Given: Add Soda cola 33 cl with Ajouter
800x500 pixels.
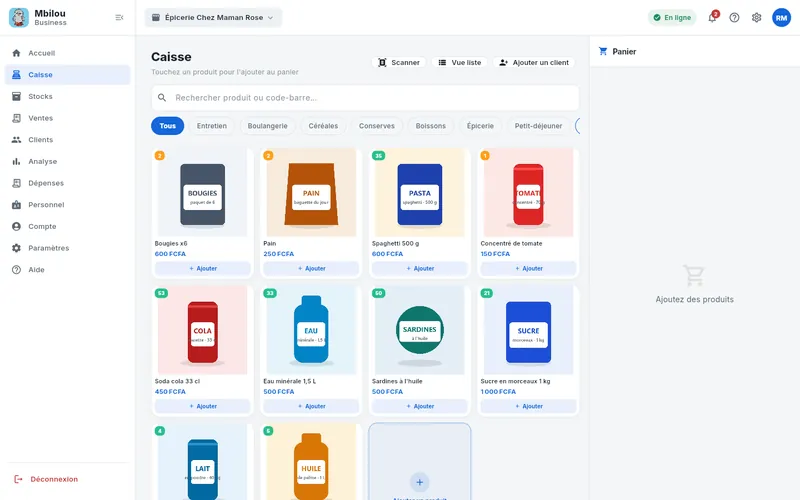Looking at the screenshot, I should 203,406.
